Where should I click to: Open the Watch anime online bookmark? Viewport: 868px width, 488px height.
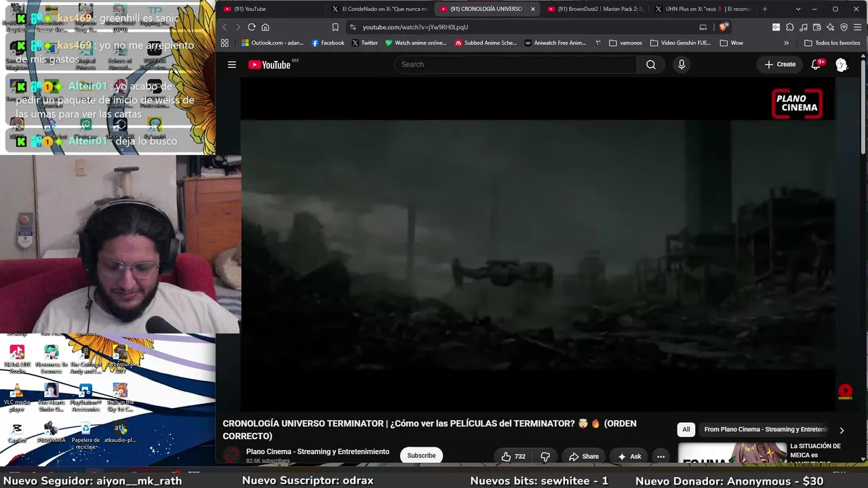(x=416, y=43)
